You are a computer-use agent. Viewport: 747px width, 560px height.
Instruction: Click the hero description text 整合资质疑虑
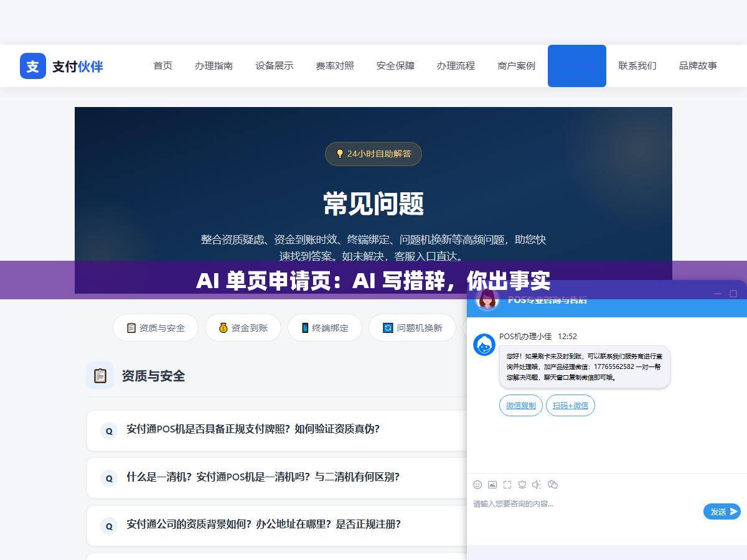pyautogui.click(x=374, y=248)
